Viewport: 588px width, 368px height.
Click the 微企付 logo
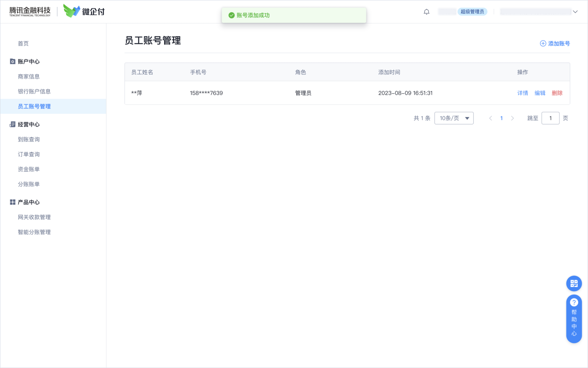(x=84, y=11)
